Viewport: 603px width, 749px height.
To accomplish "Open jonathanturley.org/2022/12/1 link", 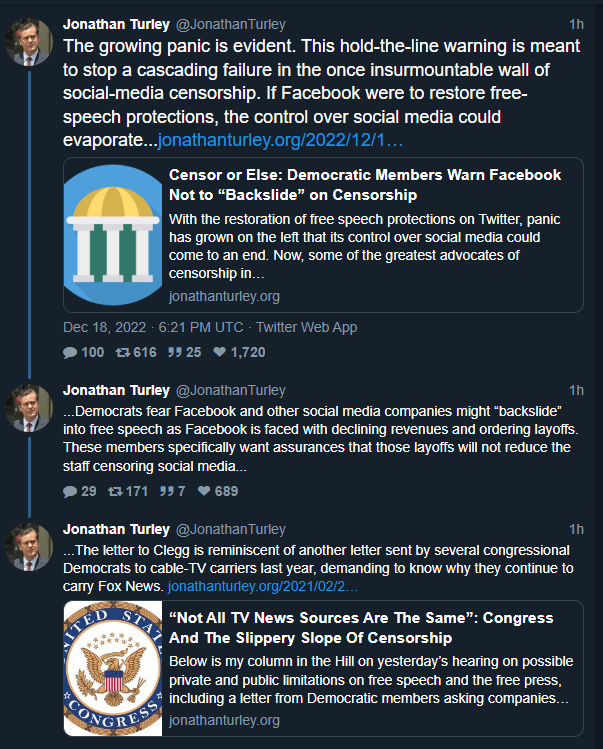I will (x=281, y=140).
